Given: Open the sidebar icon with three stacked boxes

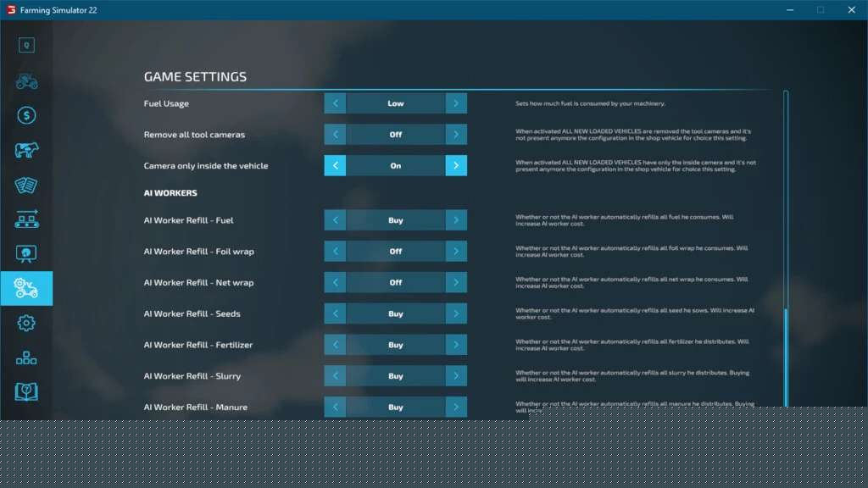Looking at the screenshot, I should (x=26, y=358).
